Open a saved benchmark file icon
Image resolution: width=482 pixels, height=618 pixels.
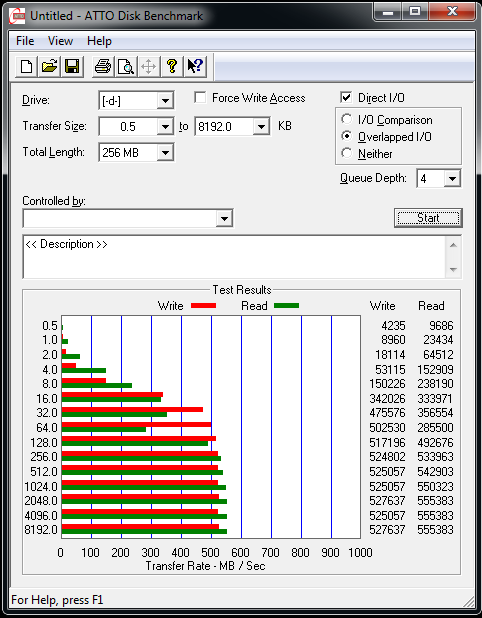click(49, 66)
